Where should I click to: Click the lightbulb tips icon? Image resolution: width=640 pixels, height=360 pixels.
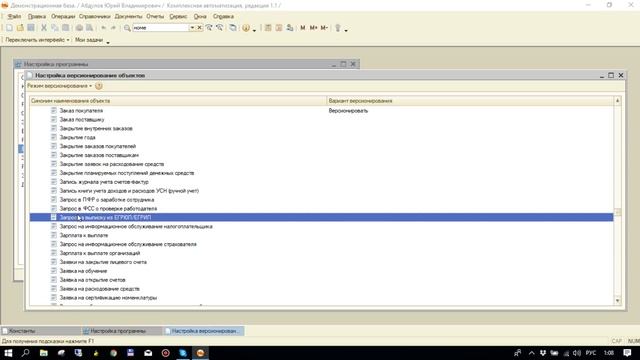338,28
